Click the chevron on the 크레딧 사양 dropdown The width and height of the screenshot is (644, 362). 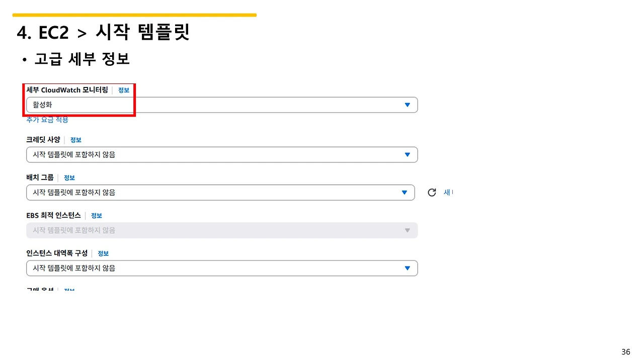pos(407,154)
